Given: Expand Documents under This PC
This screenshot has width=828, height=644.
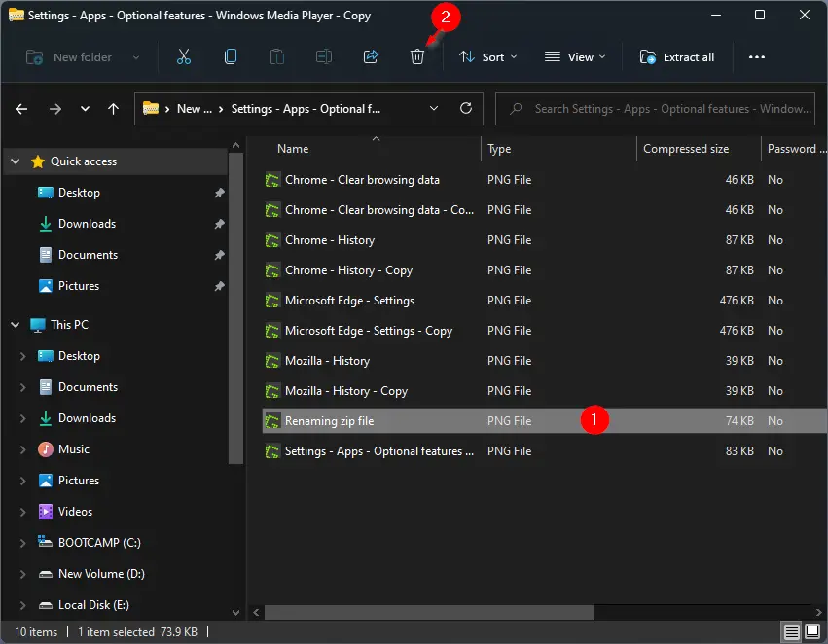Looking at the screenshot, I should coord(22,387).
